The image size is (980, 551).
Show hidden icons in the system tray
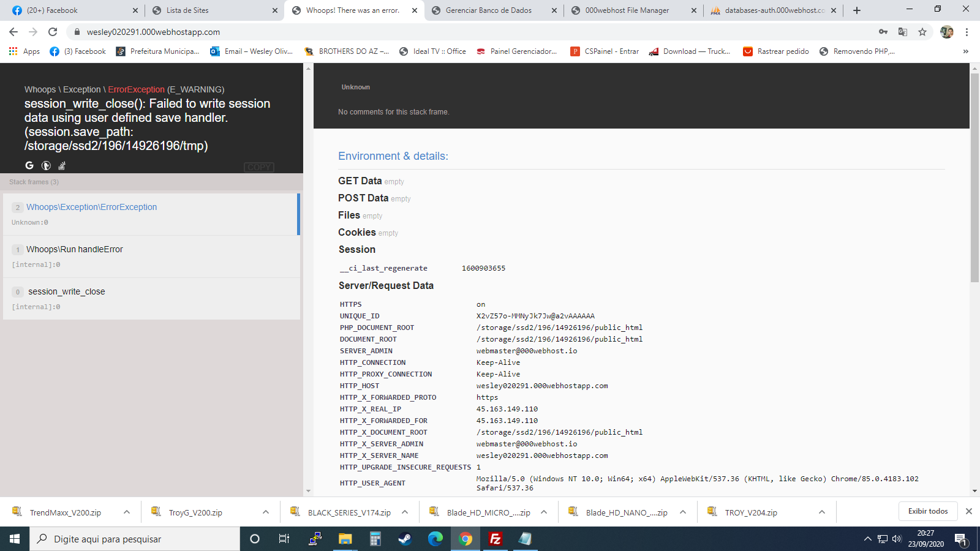[x=868, y=539]
